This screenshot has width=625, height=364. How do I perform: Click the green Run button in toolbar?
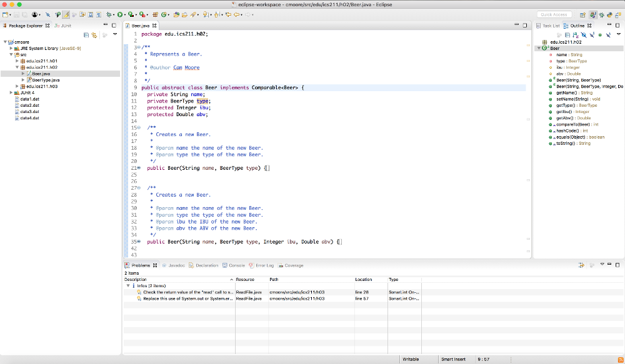click(119, 14)
